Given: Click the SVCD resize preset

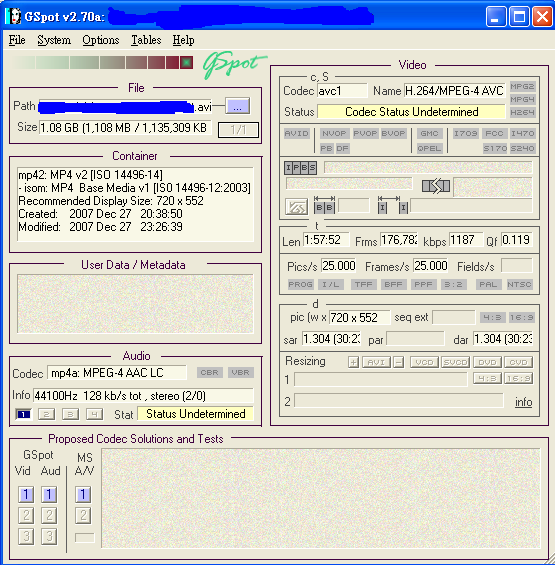Looking at the screenshot, I should click(x=456, y=362).
